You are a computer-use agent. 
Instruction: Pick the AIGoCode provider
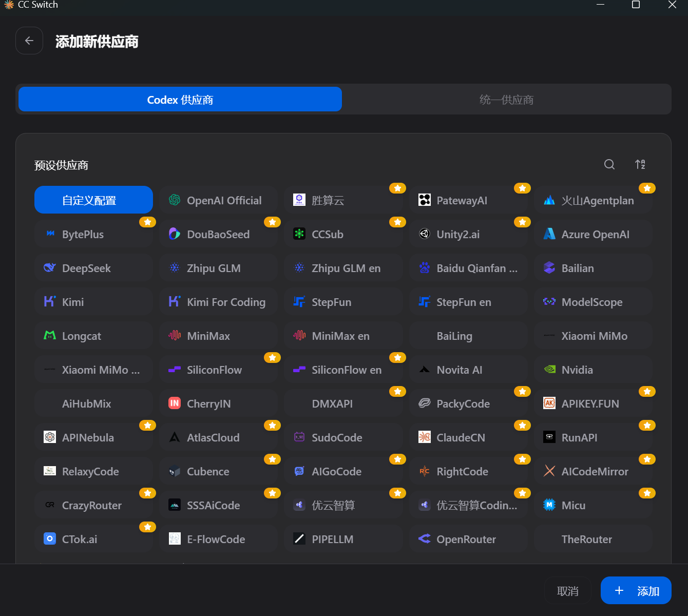(x=343, y=471)
